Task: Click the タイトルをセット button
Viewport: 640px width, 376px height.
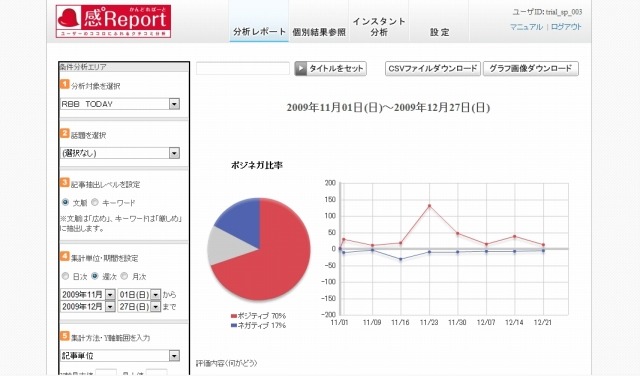Action: tap(330, 68)
